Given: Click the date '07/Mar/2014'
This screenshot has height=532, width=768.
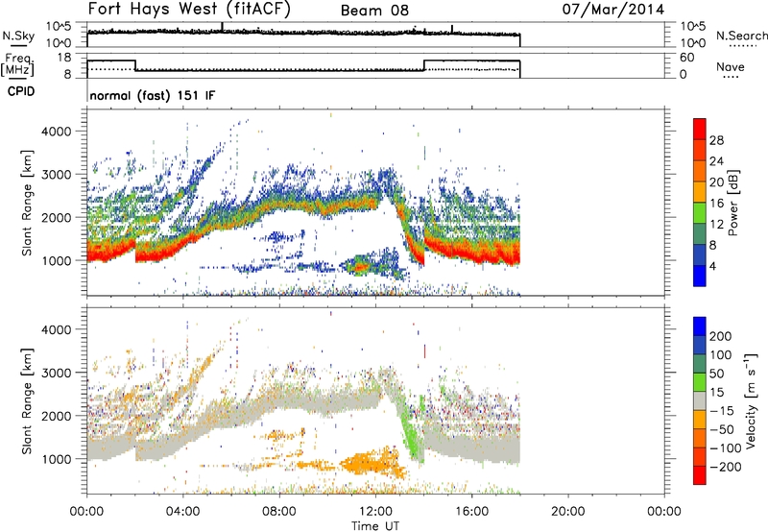Looking at the screenshot, I should point(613,10).
